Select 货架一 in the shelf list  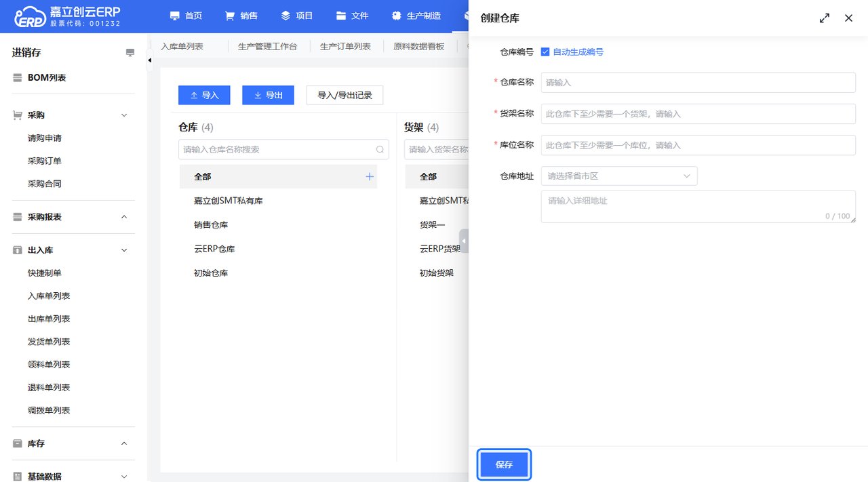(x=433, y=225)
